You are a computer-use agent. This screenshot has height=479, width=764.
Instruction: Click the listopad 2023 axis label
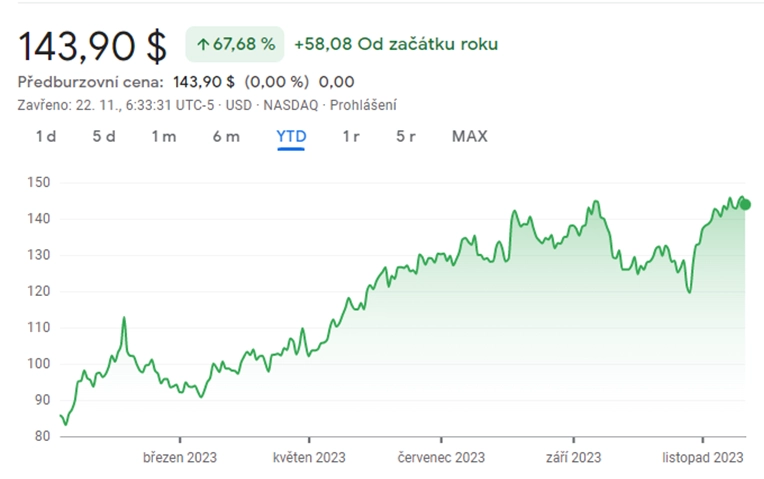703,458
